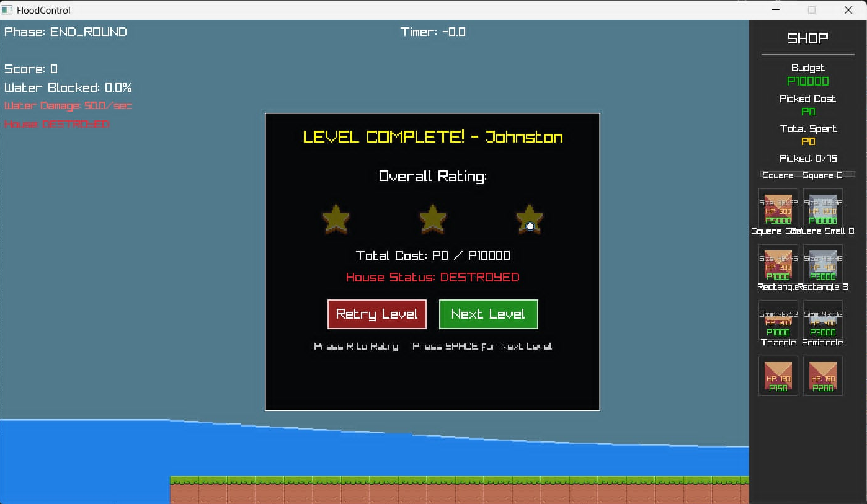867x504 pixels.
Task: Click "Water Blocked: 0.0%" text
Action: tap(68, 88)
